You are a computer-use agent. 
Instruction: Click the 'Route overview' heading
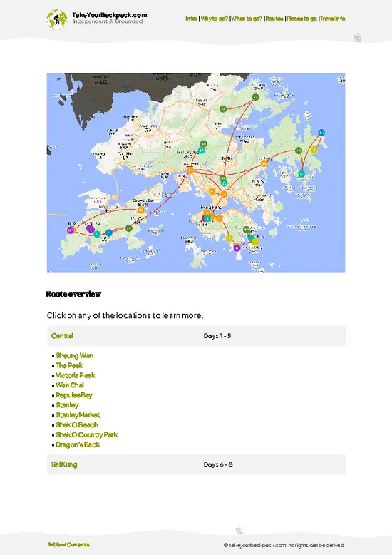click(73, 294)
